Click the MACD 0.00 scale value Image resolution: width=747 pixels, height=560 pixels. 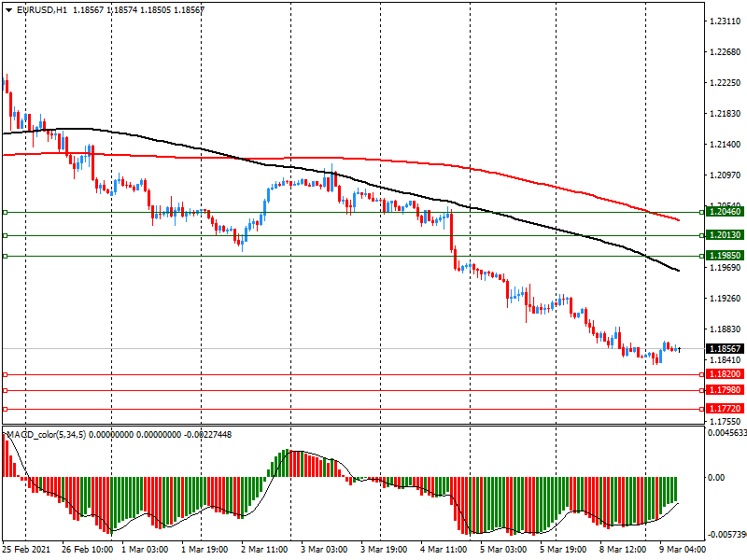click(716, 477)
